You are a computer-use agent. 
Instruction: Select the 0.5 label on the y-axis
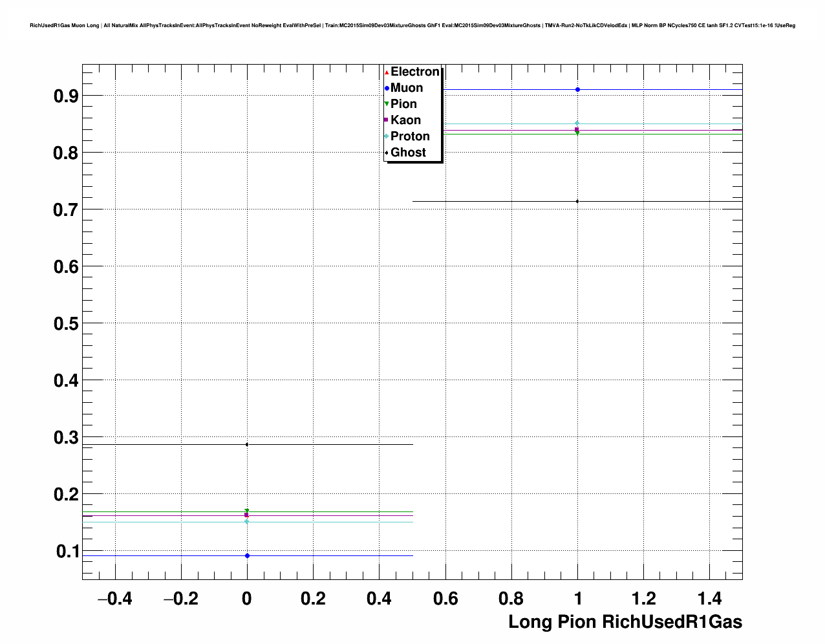tap(65, 323)
